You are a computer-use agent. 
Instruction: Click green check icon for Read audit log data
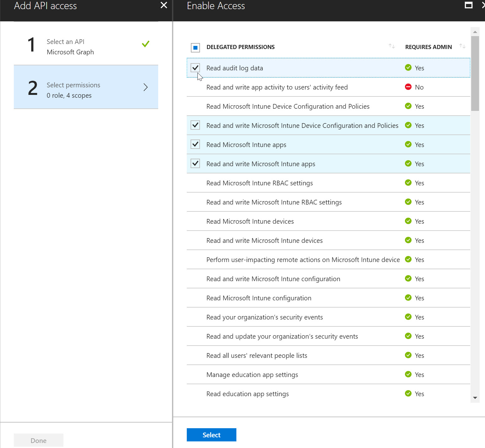(x=408, y=68)
